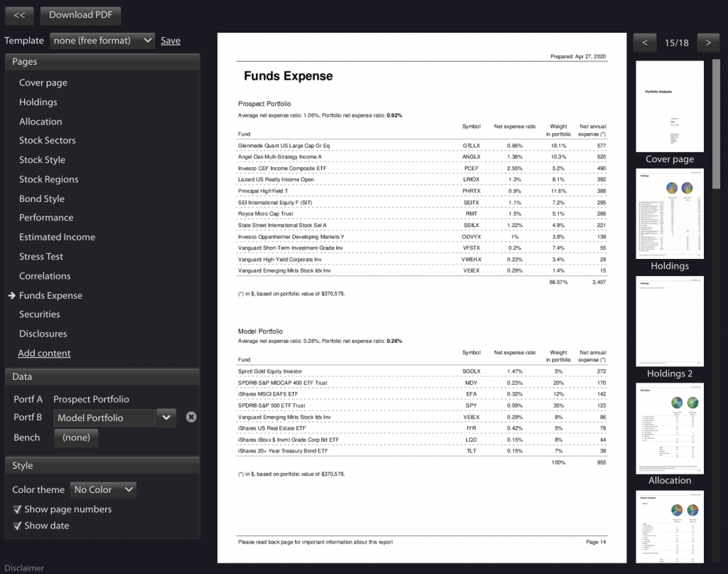Toggle the Show page numbers checkbox

pyautogui.click(x=18, y=509)
